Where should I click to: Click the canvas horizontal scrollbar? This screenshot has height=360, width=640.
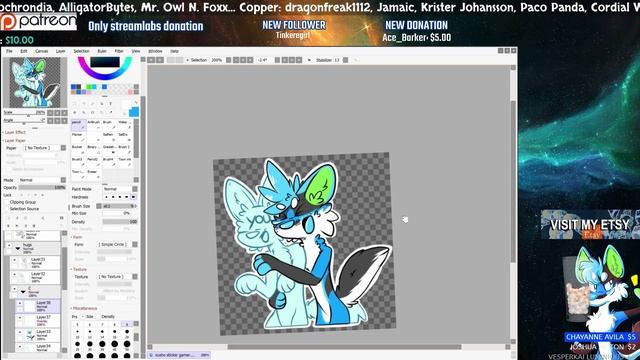tap(344, 347)
